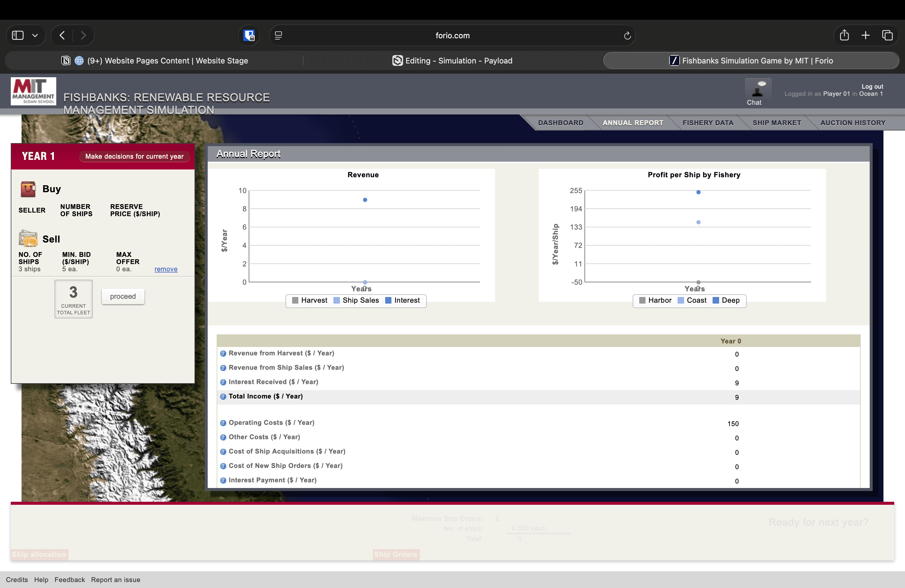Click the remove link in Sell section
905x588 pixels.
(x=166, y=269)
